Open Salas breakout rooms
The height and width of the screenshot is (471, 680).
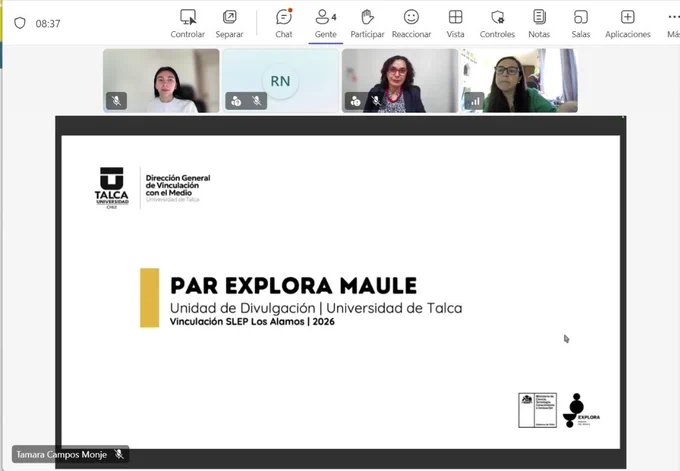pyautogui.click(x=581, y=24)
